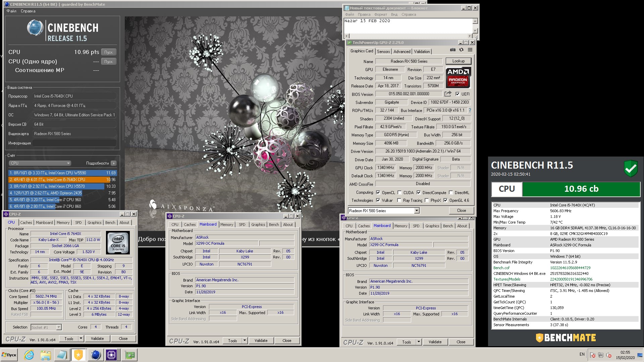Toggle the OpenCL checkbox
The width and height of the screenshot is (644, 362).
click(378, 193)
